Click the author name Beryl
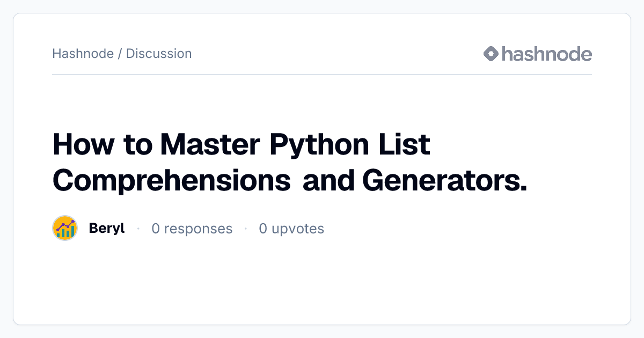The height and width of the screenshot is (338, 644). 107,229
